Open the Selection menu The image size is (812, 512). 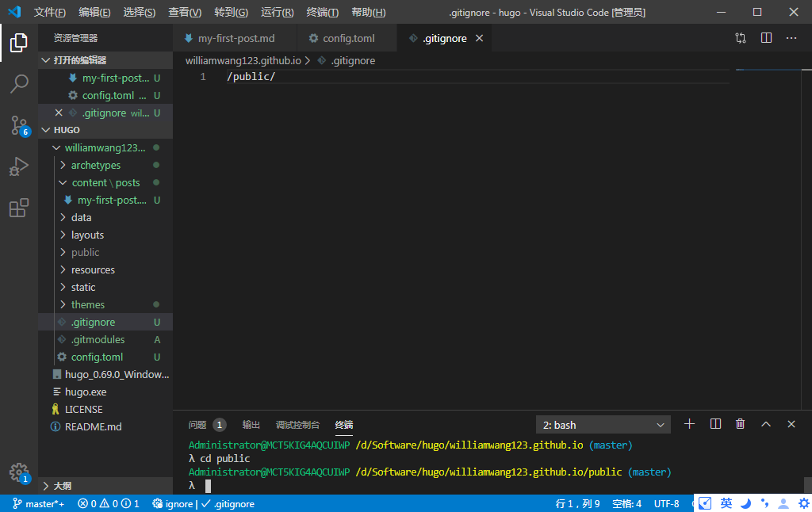140,12
